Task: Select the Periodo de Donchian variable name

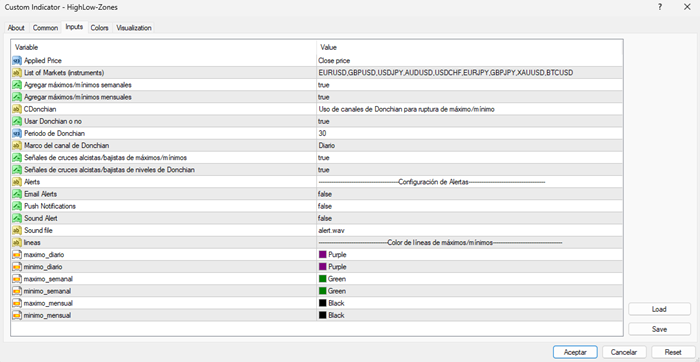Action: (54, 133)
